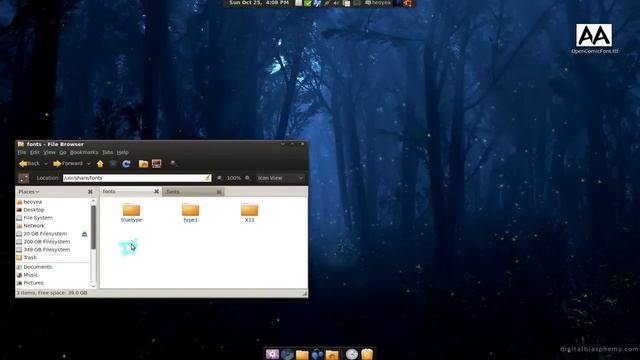The width and height of the screenshot is (640, 360).
Task: Zoom out with the minus icon
Action: point(220,178)
